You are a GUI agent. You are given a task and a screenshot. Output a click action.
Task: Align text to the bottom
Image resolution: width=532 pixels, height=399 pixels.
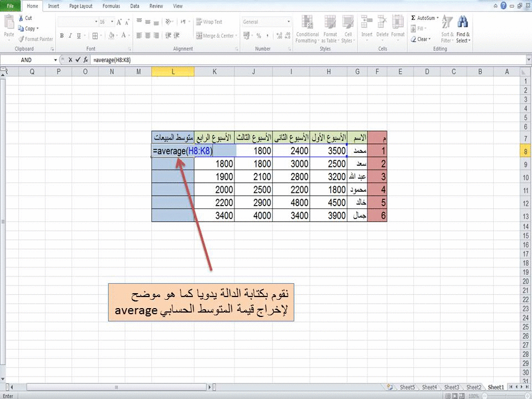coord(156,22)
